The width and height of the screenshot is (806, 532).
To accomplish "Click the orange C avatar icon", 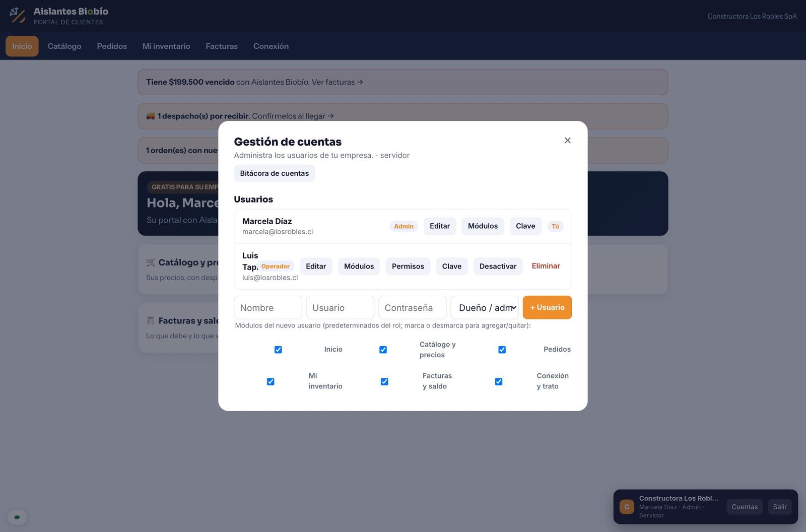I will coord(627,507).
